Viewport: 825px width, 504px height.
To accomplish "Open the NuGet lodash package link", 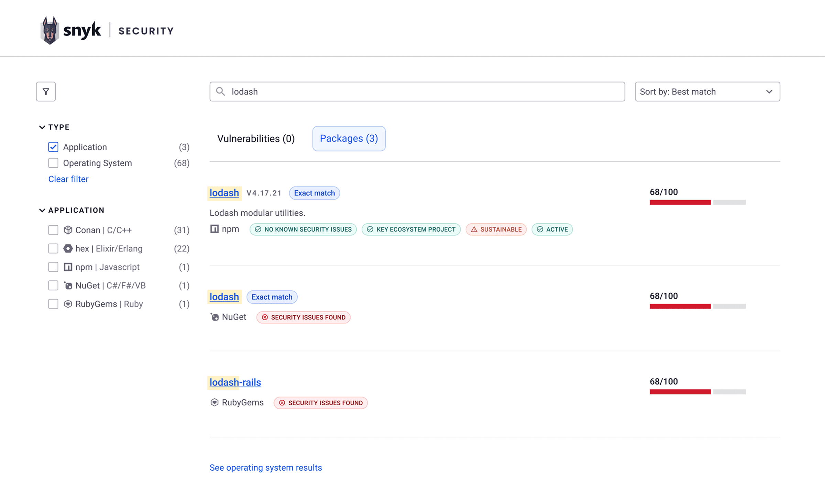I will (224, 297).
